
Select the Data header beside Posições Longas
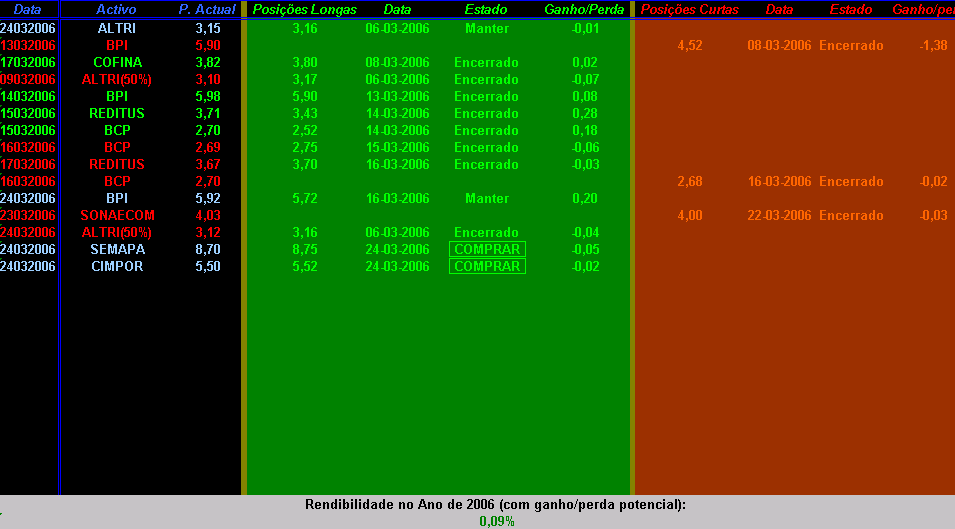coord(397,9)
